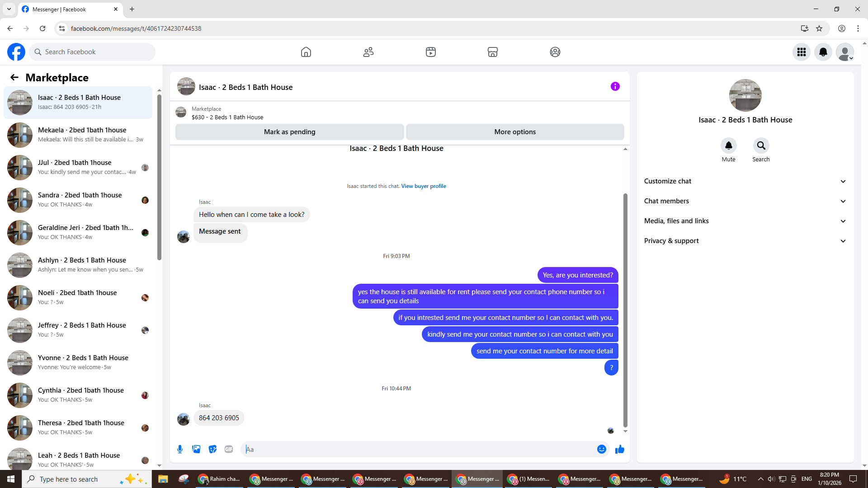Open Facebook Marketplace from top navigation
868x488 pixels.
(x=493, y=52)
